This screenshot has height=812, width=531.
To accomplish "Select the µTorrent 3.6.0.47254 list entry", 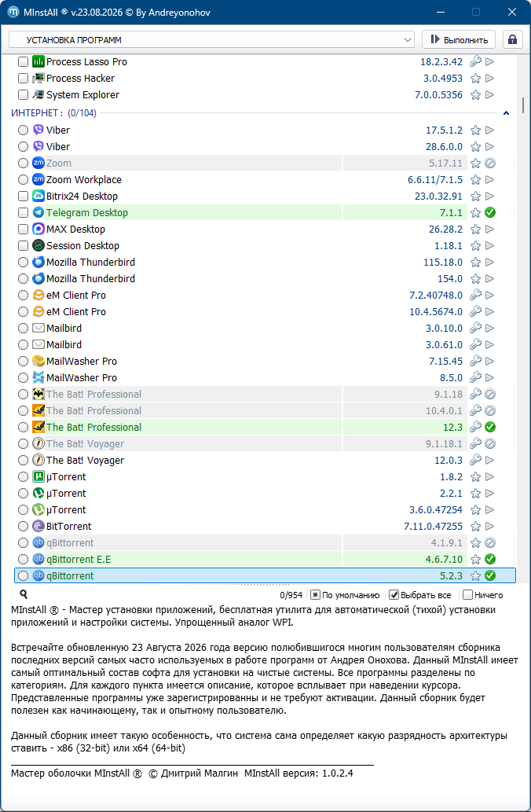I will click(x=265, y=510).
